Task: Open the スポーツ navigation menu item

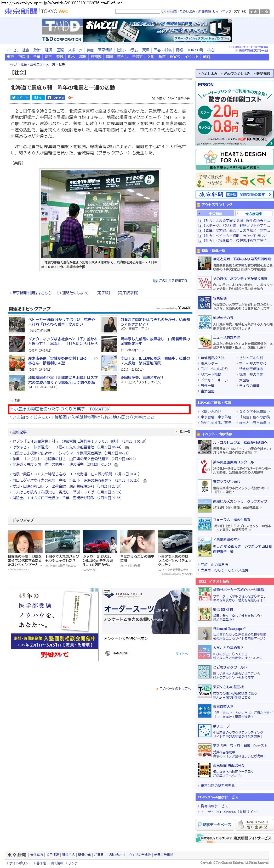Action: tap(75, 50)
